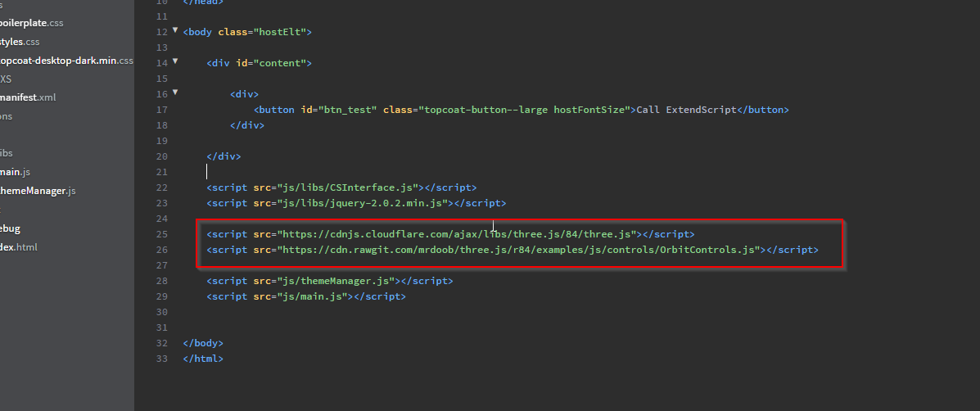Click the closing </div> tag on line 20
Screen dimensions: 980x411
pyautogui.click(x=224, y=156)
